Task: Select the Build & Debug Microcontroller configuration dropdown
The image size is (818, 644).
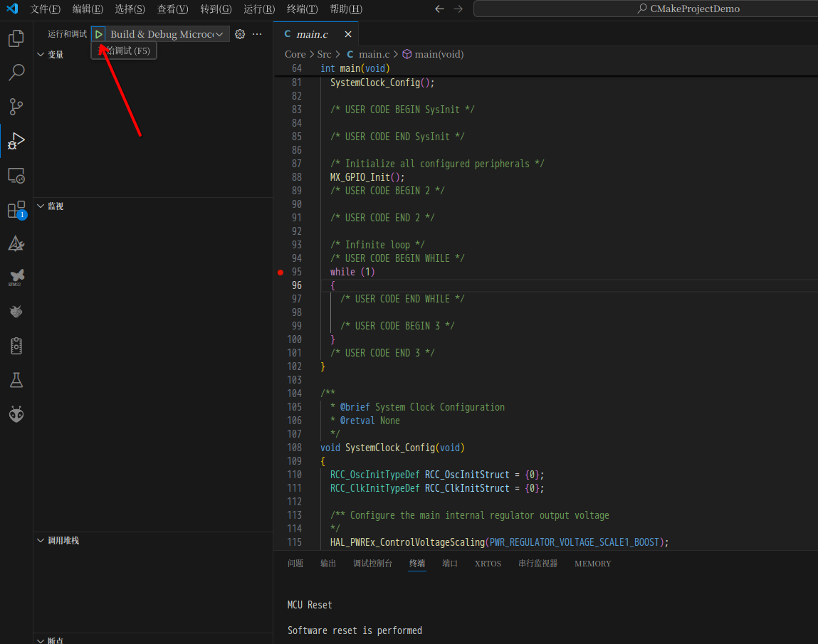Action: pyautogui.click(x=167, y=34)
